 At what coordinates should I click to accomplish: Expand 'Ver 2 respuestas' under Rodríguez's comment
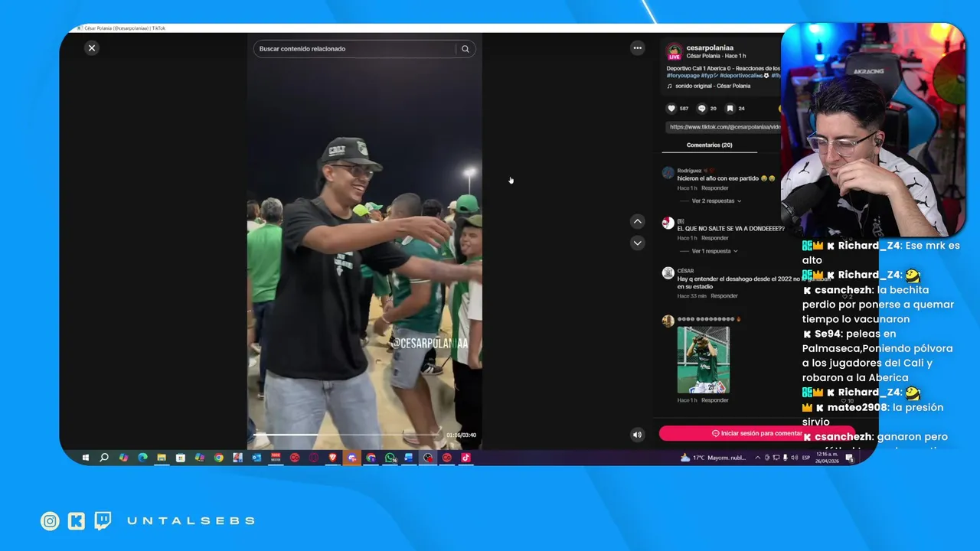[x=716, y=201]
